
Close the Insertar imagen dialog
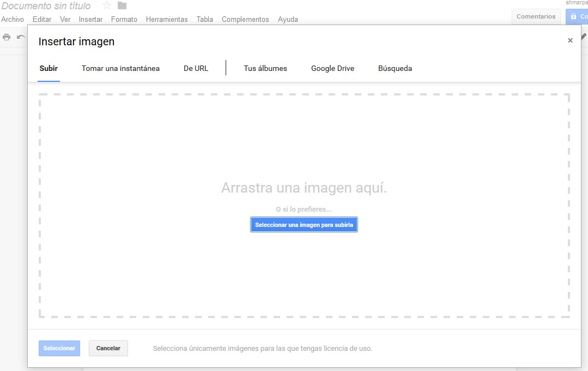click(570, 40)
